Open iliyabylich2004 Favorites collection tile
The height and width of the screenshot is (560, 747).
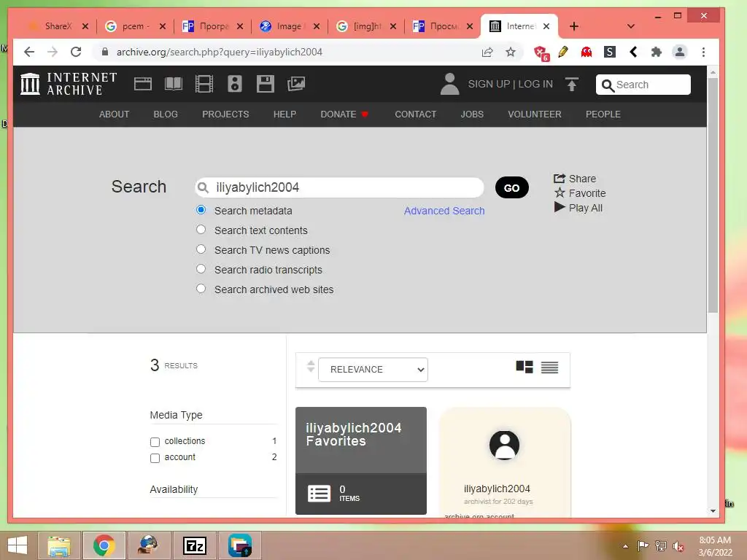point(360,461)
